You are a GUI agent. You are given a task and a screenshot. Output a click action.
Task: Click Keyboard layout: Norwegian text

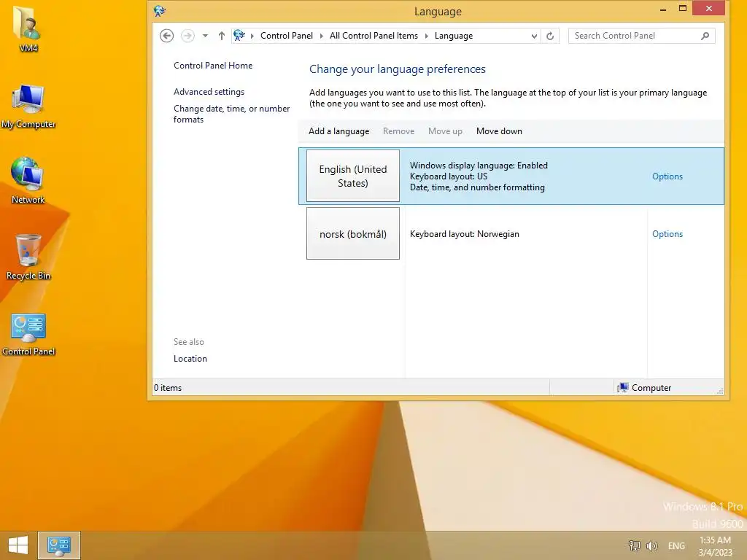pos(465,234)
